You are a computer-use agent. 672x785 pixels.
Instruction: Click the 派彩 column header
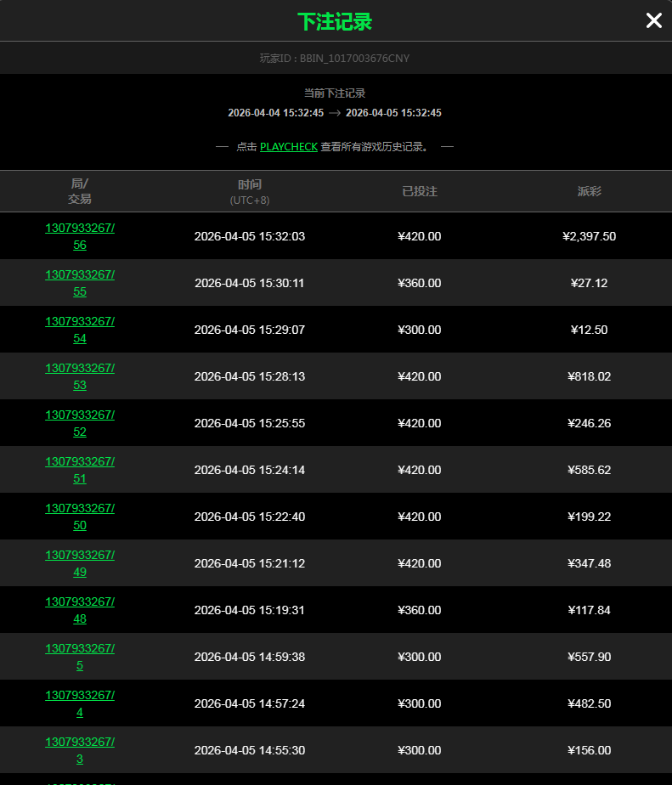coord(590,191)
